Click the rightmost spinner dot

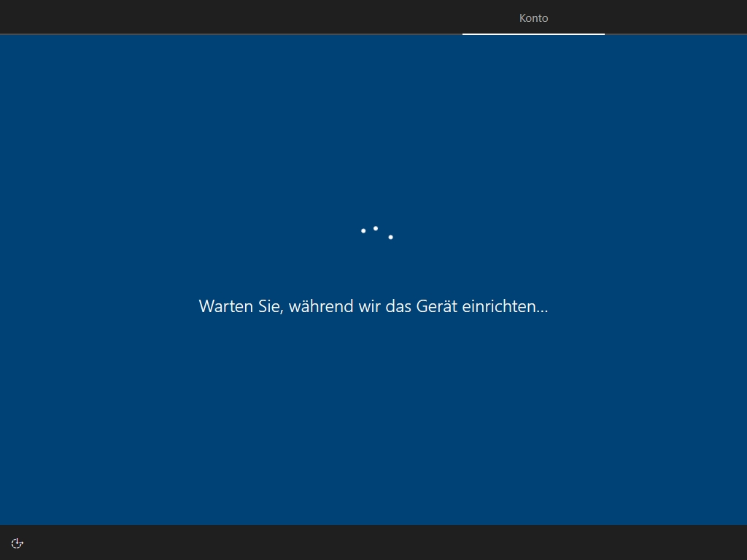coord(391,237)
